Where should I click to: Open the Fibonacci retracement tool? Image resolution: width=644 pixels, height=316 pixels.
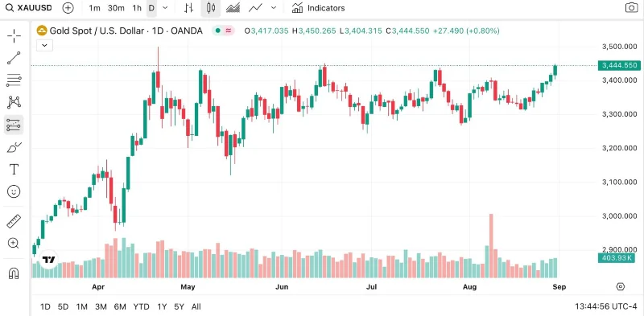14,80
